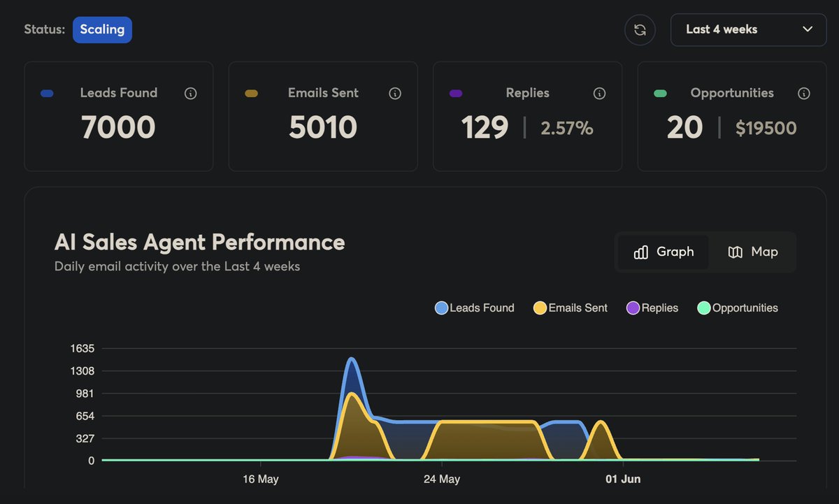Image resolution: width=839 pixels, height=504 pixels.
Task: Switch to the Graph view tab
Action: [664, 252]
